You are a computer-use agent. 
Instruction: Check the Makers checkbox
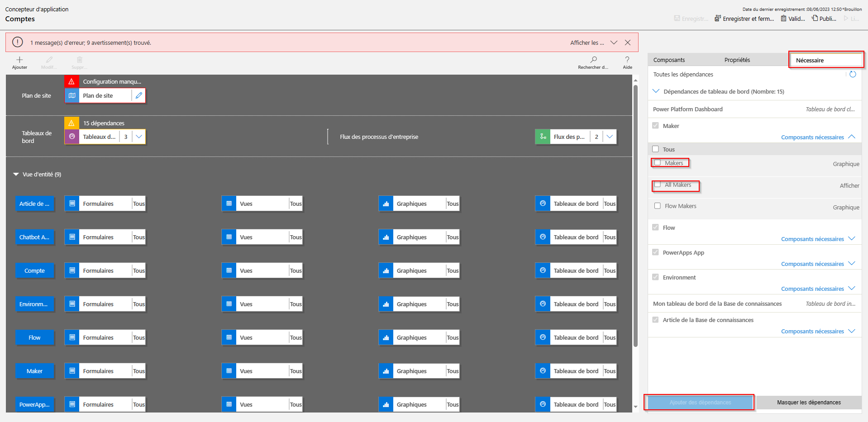[658, 163]
